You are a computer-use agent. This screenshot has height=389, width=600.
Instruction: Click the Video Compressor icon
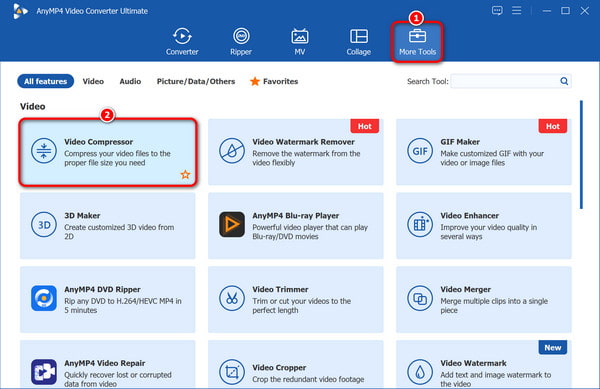click(x=44, y=151)
